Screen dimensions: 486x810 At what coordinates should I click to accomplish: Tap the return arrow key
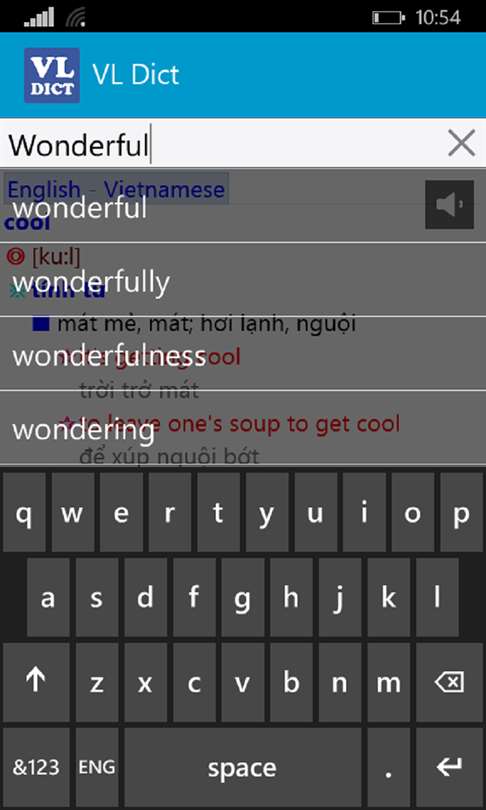click(449, 768)
